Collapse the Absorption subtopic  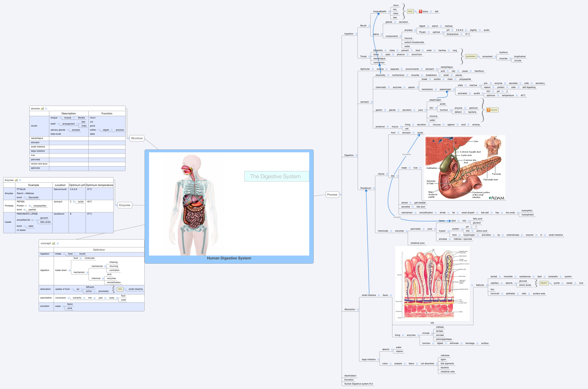click(x=358, y=310)
